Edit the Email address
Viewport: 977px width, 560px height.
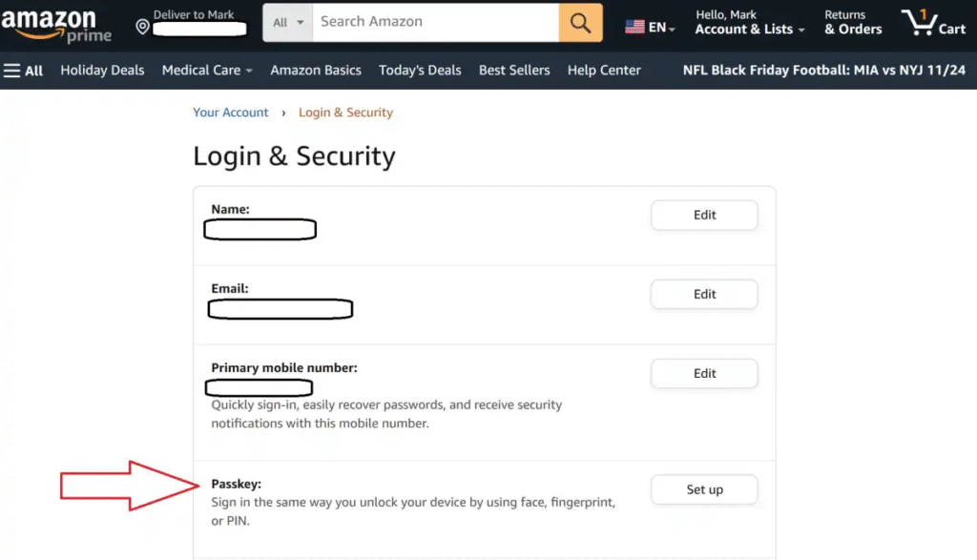[x=704, y=295]
